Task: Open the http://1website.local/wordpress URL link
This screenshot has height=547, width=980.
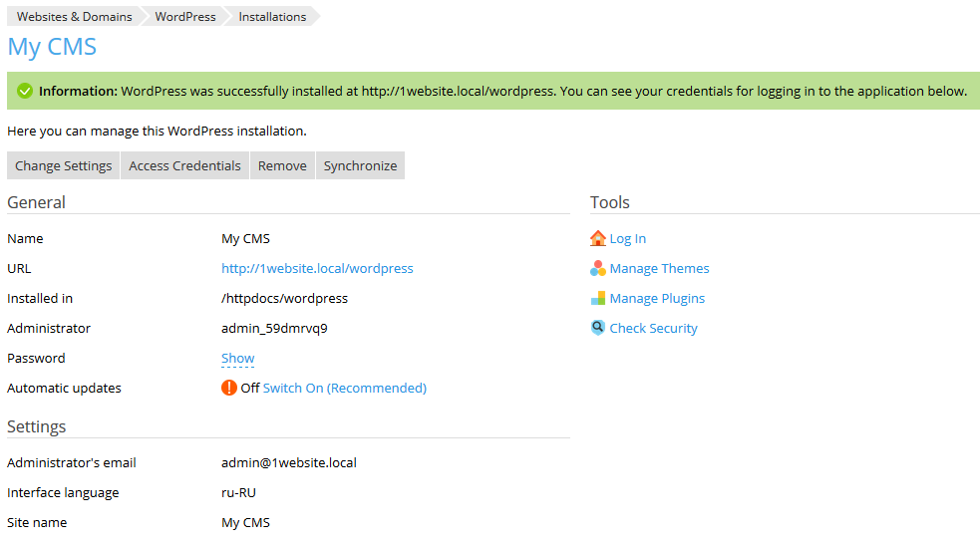Action: pyautogui.click(x=317, y=268)
